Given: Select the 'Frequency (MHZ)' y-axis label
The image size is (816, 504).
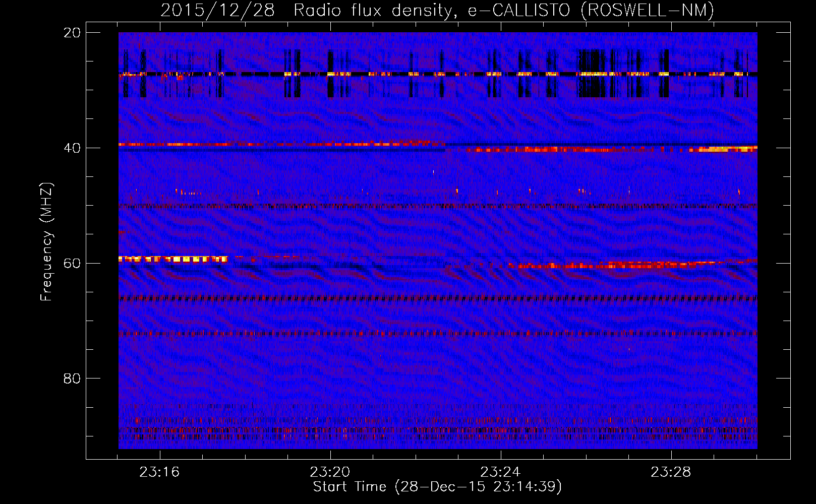Looking at the screenshot, I should [46, 242].
